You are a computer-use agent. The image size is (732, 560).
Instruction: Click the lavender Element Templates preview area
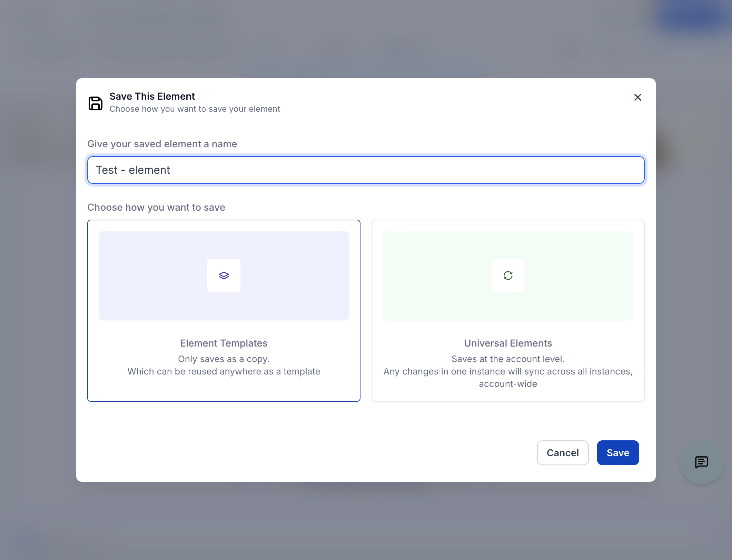224,276
